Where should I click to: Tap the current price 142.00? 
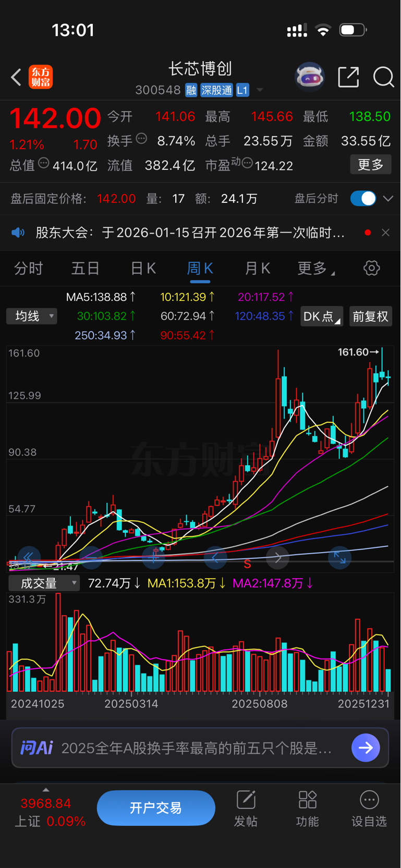click(55, 118)
